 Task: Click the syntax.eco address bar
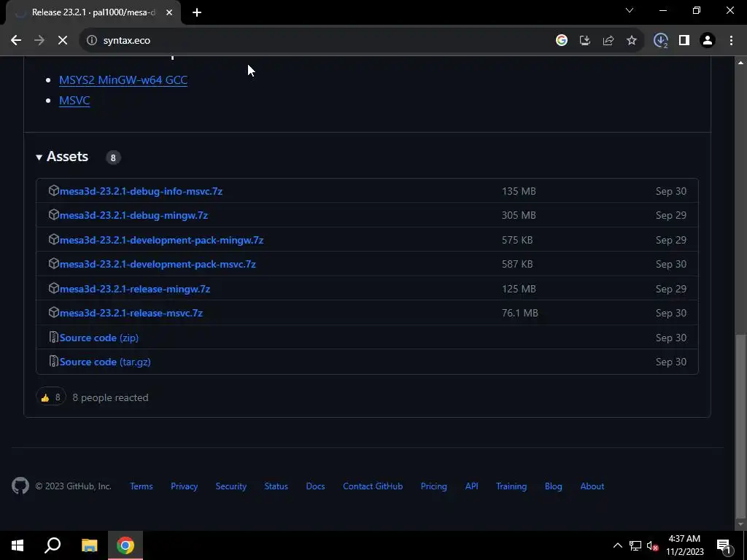pyautogui.click(x=314, y=41)
